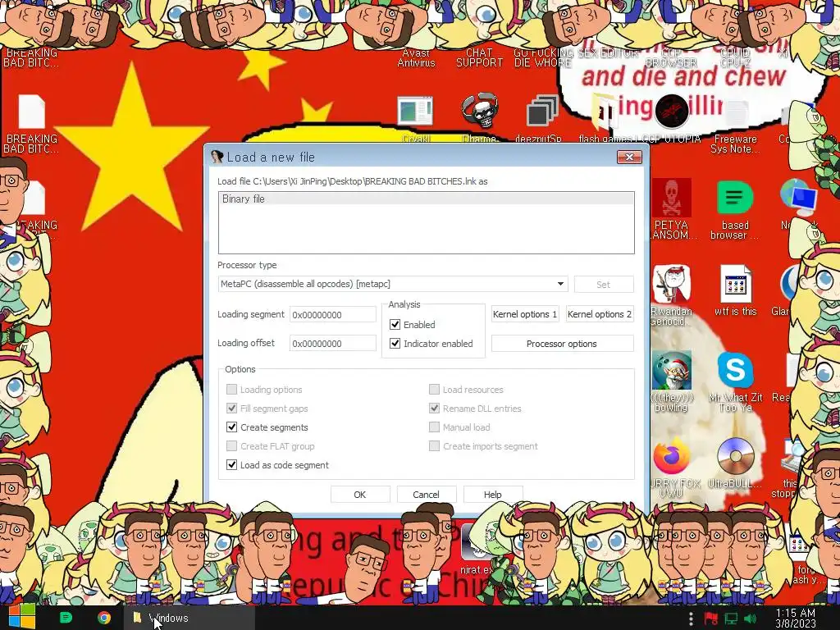Launch the Firefox desktop icon
This screenshot has height=630, width=840.
671,456
